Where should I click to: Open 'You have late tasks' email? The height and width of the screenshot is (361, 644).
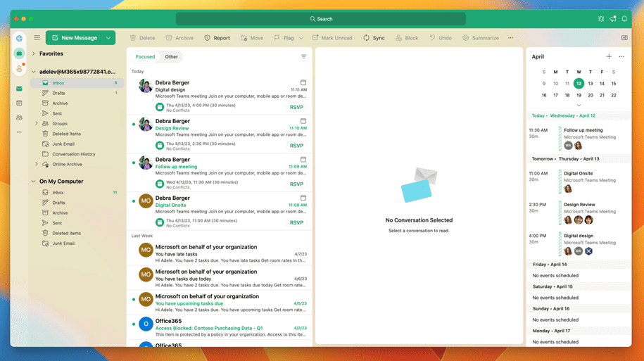point(220,253)
